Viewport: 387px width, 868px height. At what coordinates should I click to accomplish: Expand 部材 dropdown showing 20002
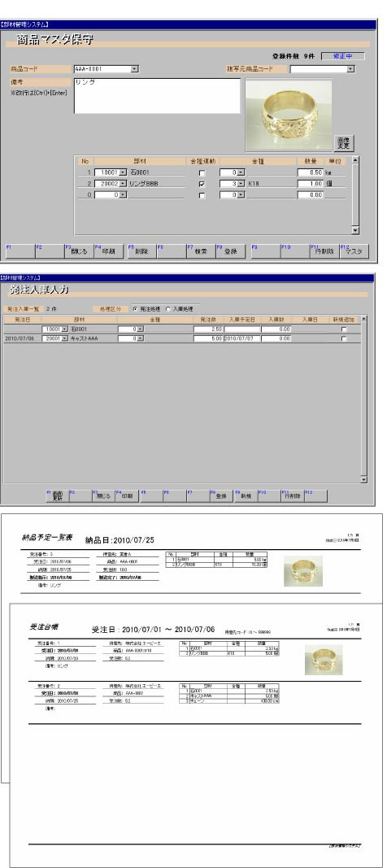123,184
